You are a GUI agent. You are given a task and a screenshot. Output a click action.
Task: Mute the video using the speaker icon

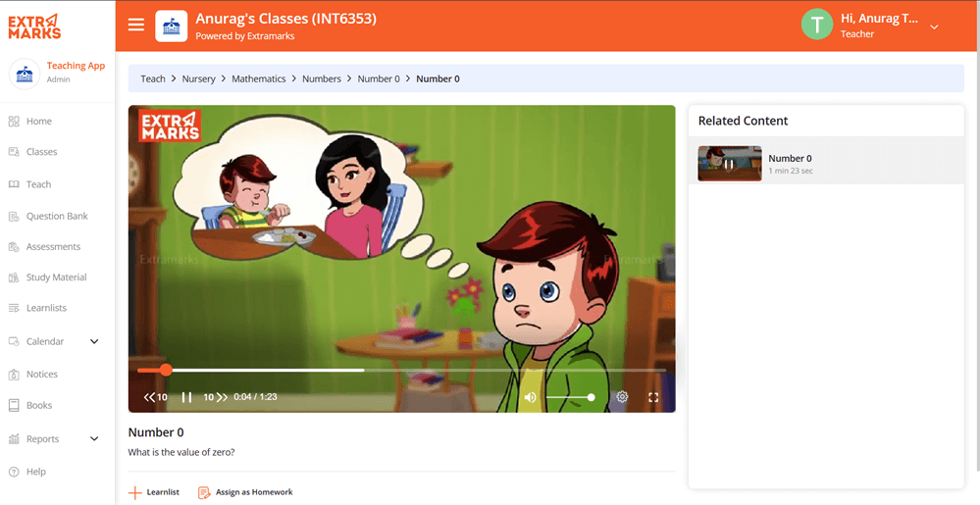tap(530, 397)
